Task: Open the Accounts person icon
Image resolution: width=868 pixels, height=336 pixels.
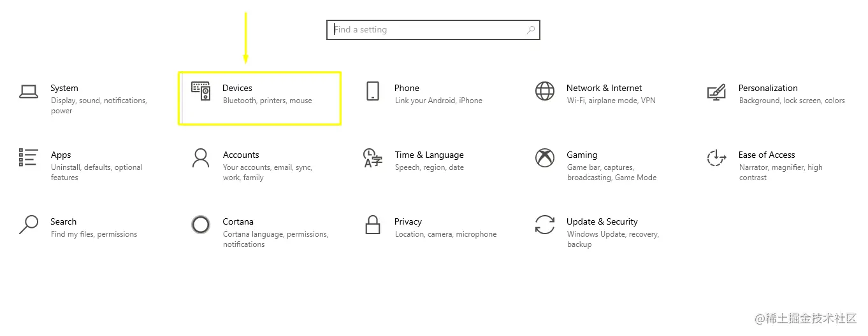Action: pyautogui.click(x=201, y=158)
